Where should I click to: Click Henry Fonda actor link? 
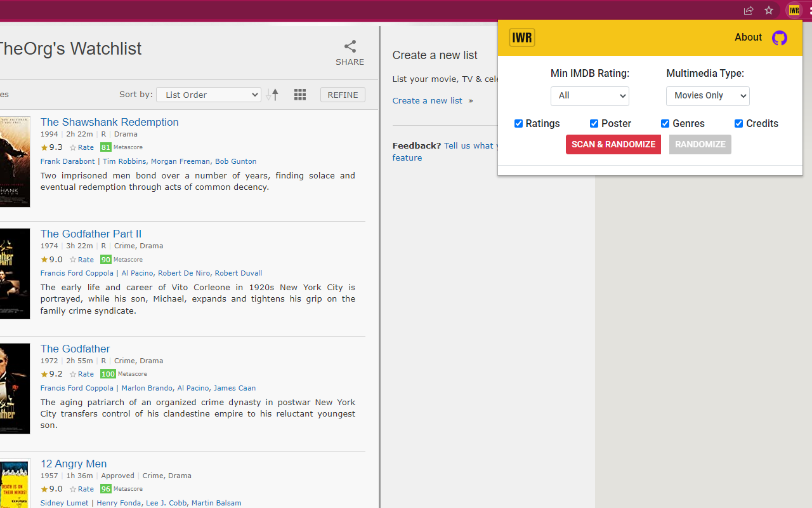(119, 503)
